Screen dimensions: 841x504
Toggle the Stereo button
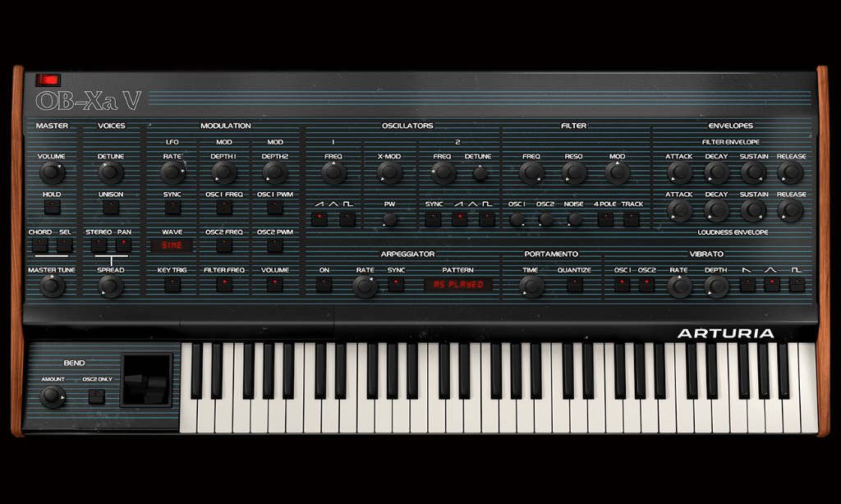[99, 245]
